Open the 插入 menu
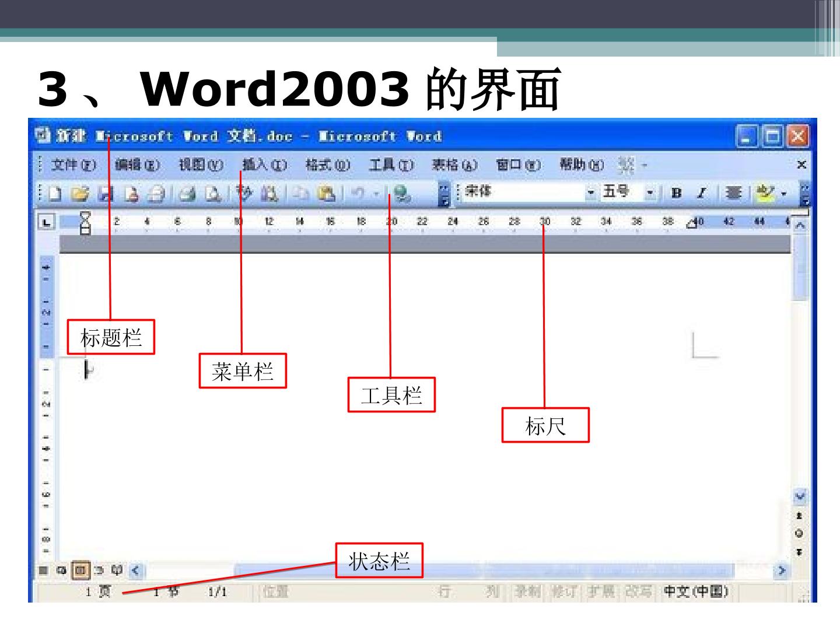840x630 pixels. pyautogui.click(x=264, y=165)
